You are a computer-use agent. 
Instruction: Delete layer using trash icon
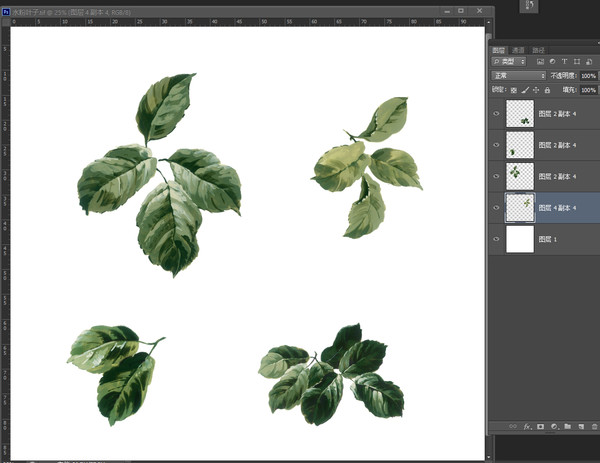click(594, 426)
